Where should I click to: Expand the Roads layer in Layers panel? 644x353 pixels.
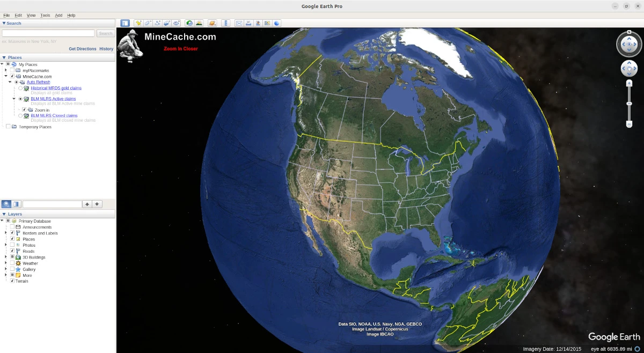pyautogui.click(x=5, y=251)
